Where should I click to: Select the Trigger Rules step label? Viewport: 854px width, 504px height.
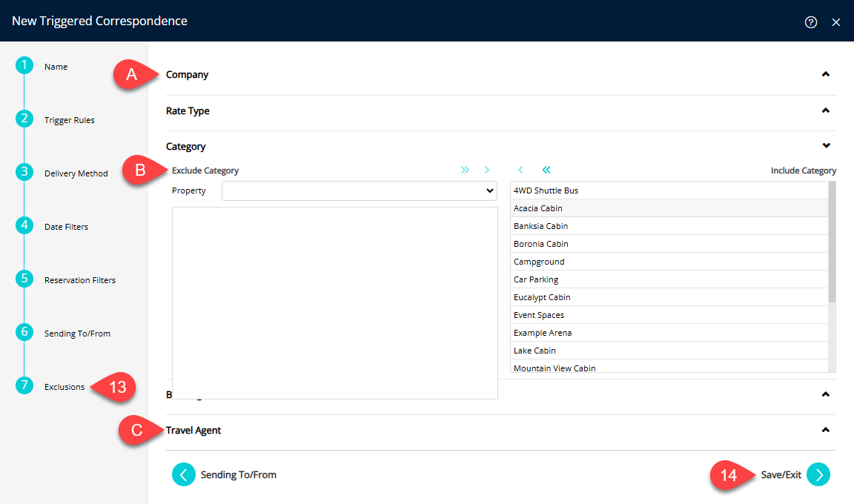point(69,120)
